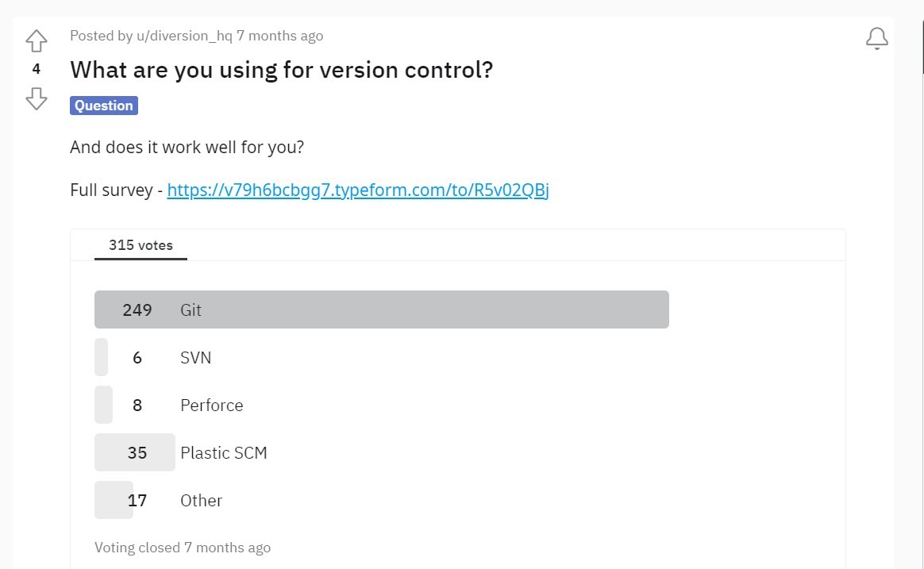Click the Other poll option
924x569 pixels.
(201, 500)
